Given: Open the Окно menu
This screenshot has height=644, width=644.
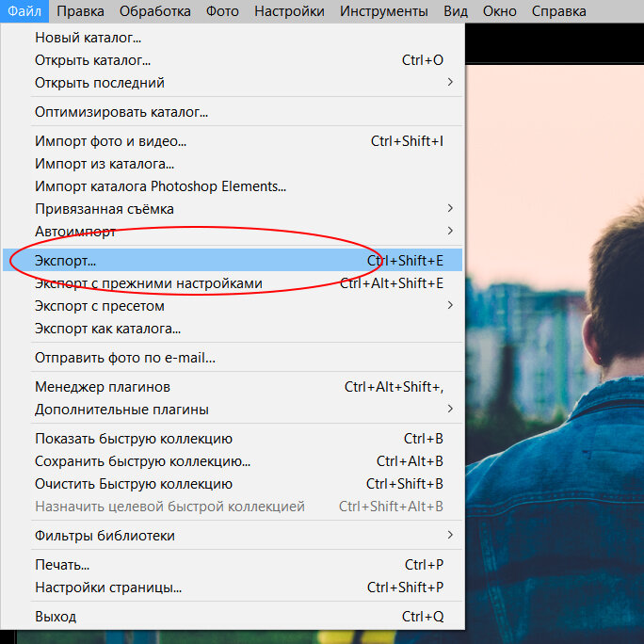Looking at the screenshot, I should [x=499, y=11].
